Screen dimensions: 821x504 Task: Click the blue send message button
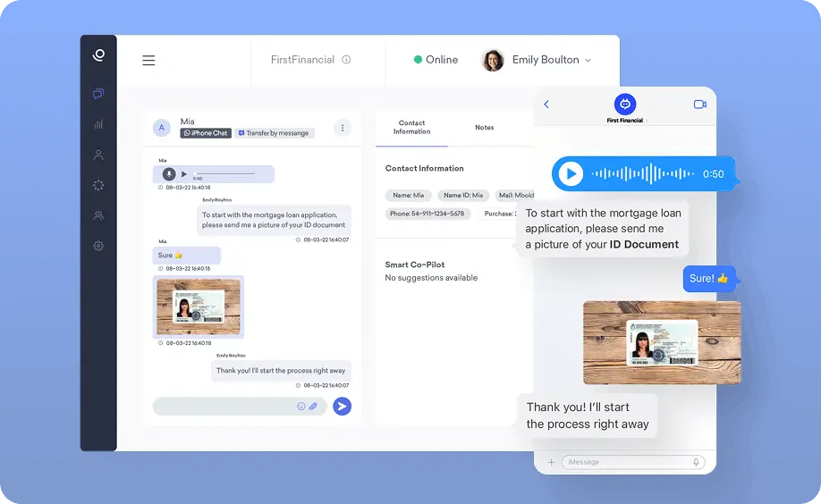pyautogui.click(x=342, y=407)
